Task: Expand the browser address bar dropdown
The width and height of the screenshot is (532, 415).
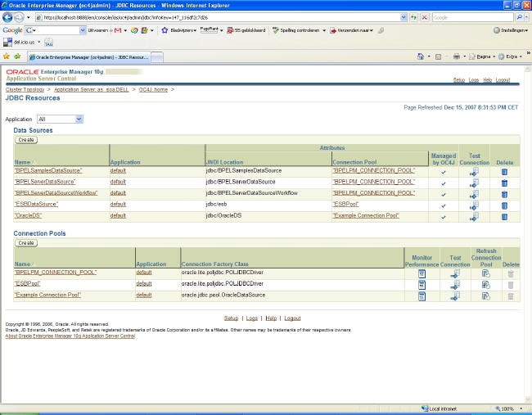Action: tap(404, 17)
